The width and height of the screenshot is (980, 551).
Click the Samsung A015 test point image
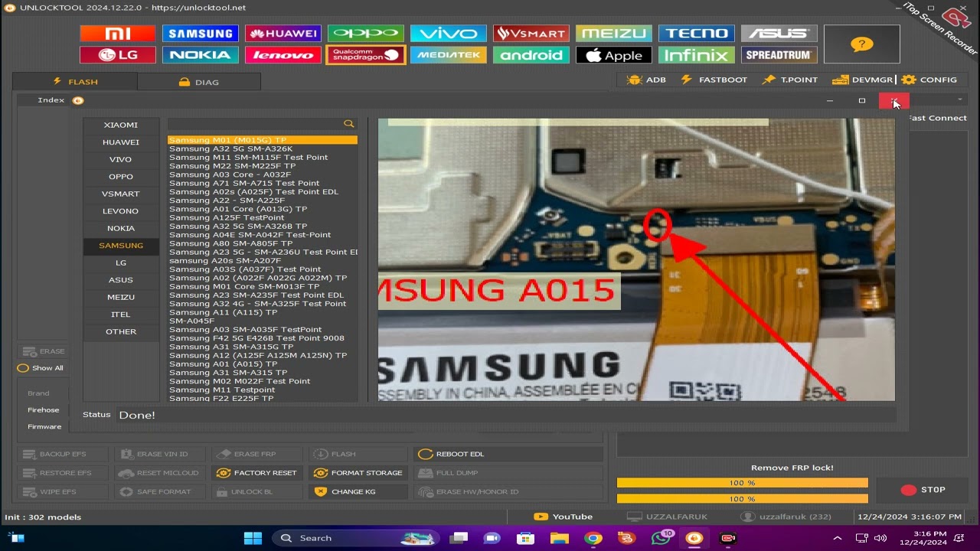pyautogui.click(x=636, y=260)
